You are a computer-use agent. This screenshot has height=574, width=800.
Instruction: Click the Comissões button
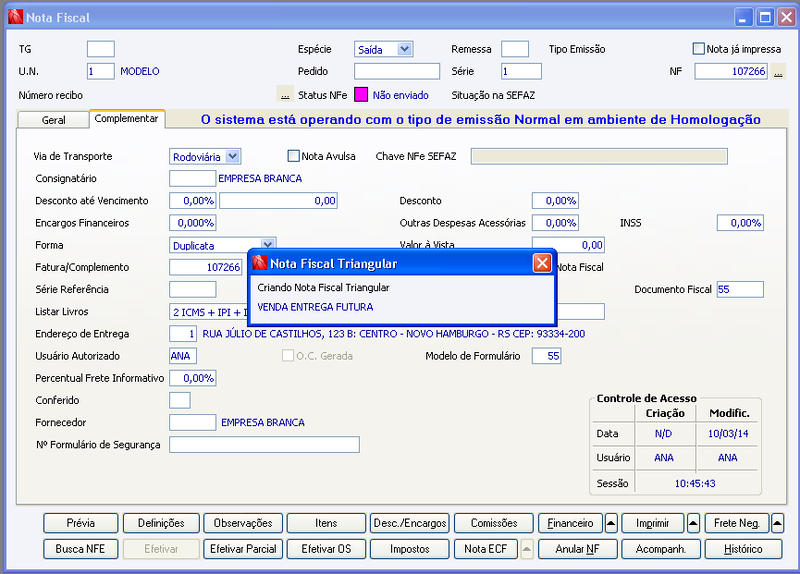[494, 523]
